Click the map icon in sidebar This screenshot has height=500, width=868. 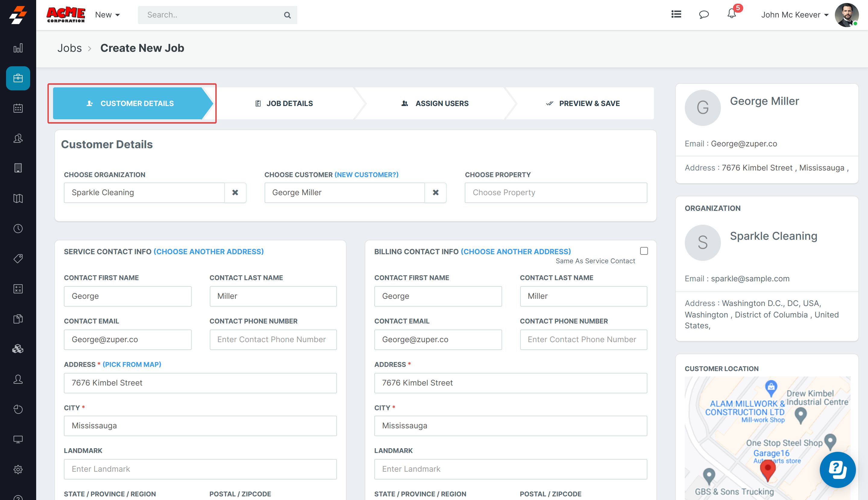point(18,198)
